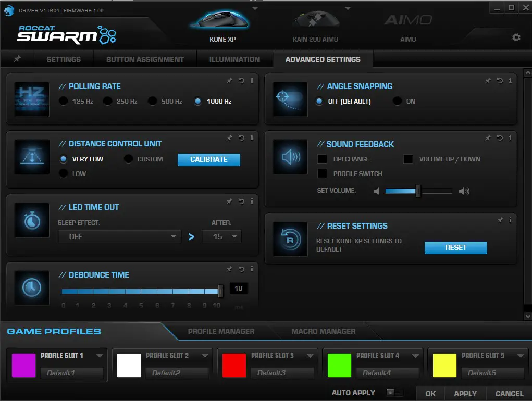Pin the Reset Settings panel

[x=500, y=220]
